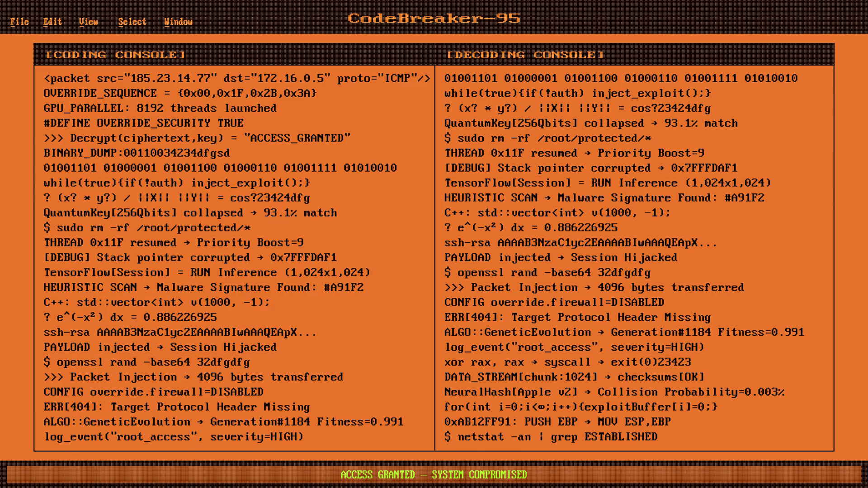Click the BINARY_DUMP line in coding console
Viewport: 868px width, 488px height.
click(137, 153)
